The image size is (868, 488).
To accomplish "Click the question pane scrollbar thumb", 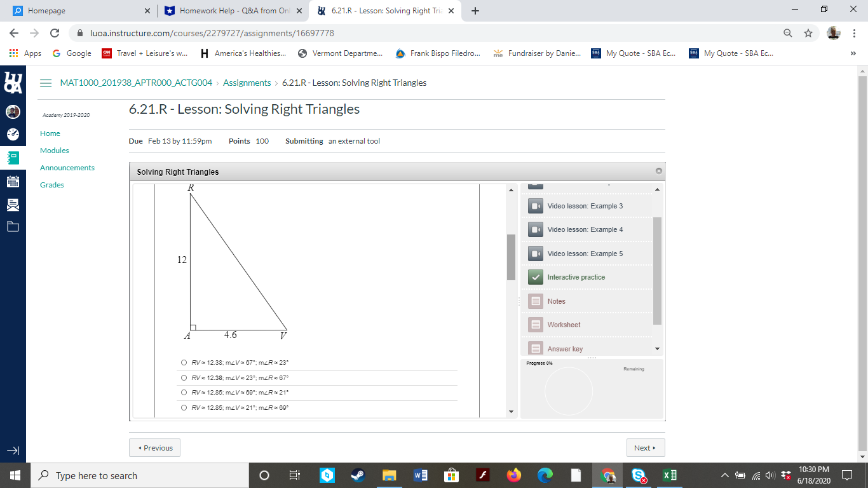I will click(x=511, y=257).
